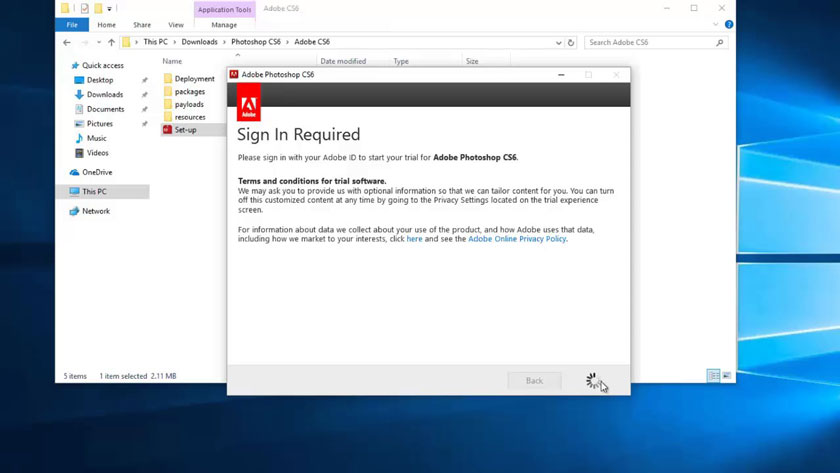Open the View ribbon tab
This screenshot has height=473, width=840.
[x=176, y=25]
